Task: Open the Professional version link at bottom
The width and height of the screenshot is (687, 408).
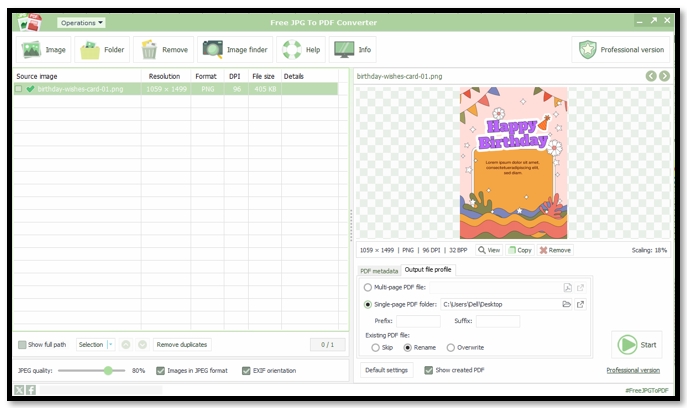Action: 633,370
